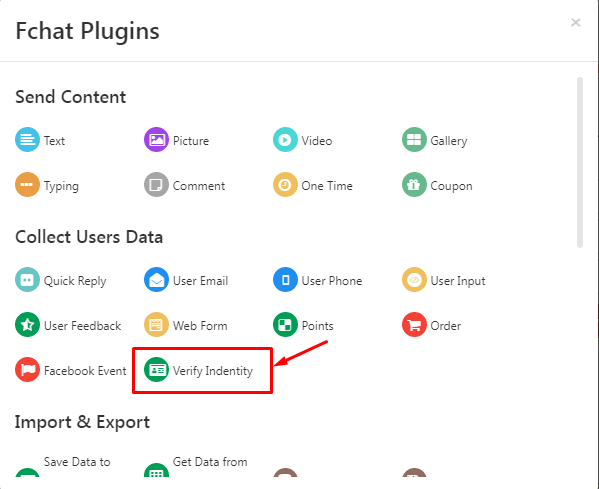Close the Fchat Plugins dialog
Viewport: 599px width, 489px height.
pyautogui.click(x=576, y=23)
